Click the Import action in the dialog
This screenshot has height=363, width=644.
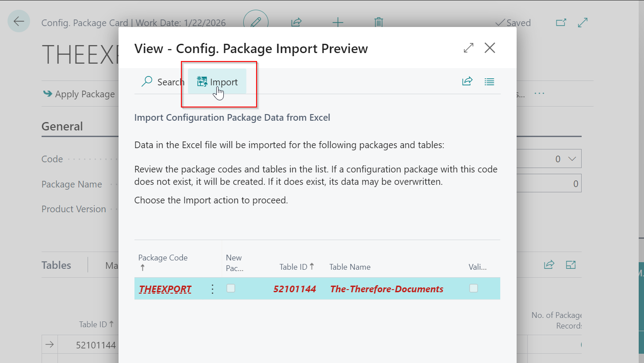click(x=217, y=82)
